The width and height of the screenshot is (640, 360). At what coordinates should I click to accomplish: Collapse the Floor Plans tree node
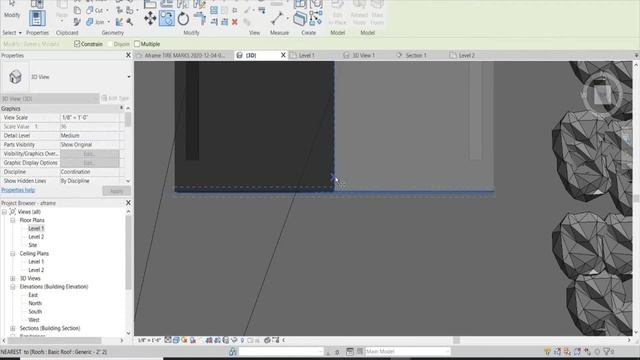(13, 220)
